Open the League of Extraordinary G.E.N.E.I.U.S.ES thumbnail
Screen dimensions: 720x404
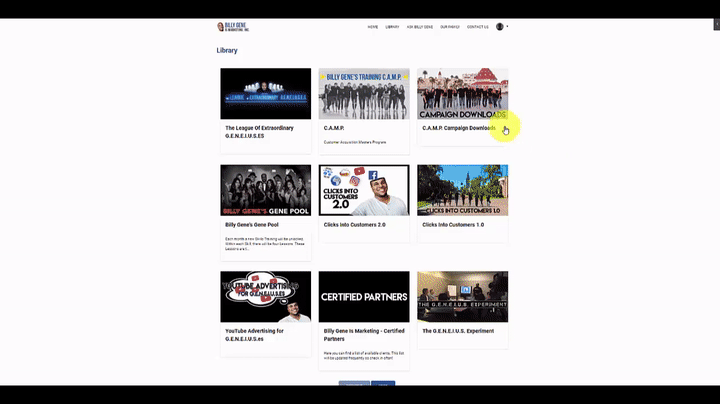pos(265,94)
